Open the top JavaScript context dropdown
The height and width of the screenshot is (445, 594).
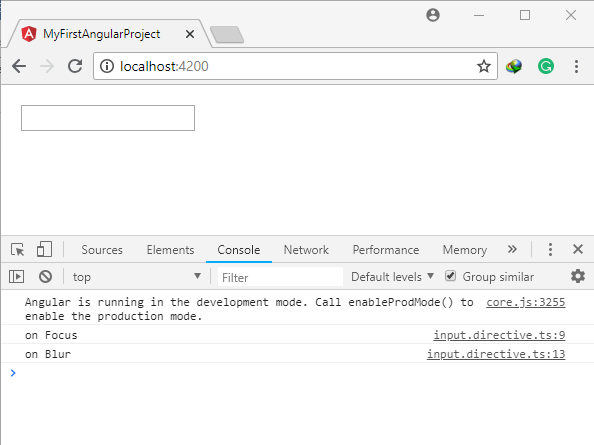(x=136, y=277)
